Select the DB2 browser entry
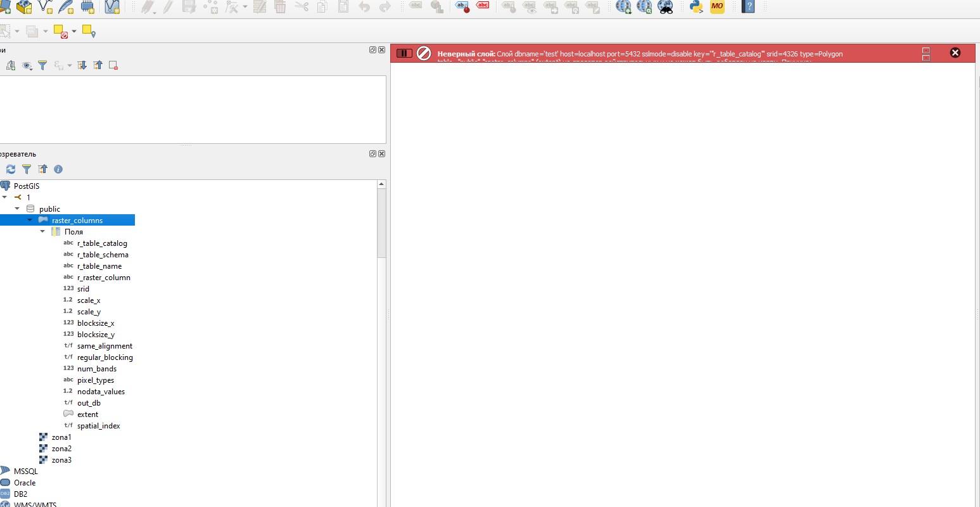 click(20, 494)
